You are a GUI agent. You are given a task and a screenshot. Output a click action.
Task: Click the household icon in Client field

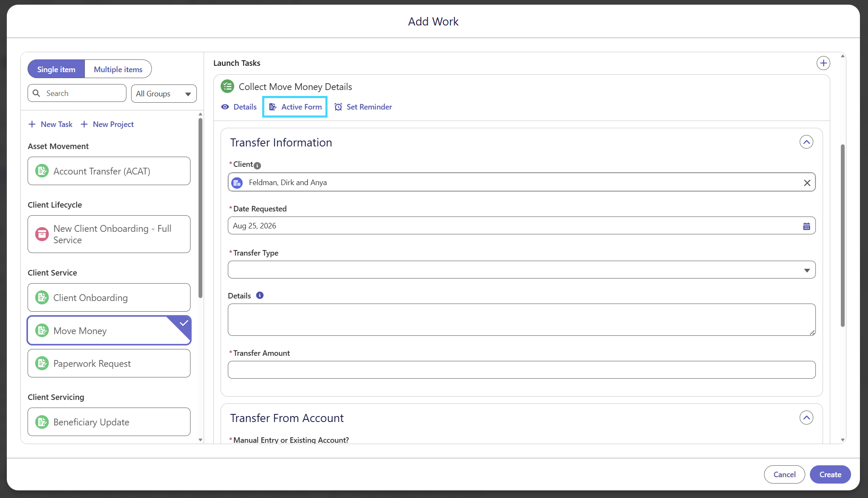tap(237, 183)
